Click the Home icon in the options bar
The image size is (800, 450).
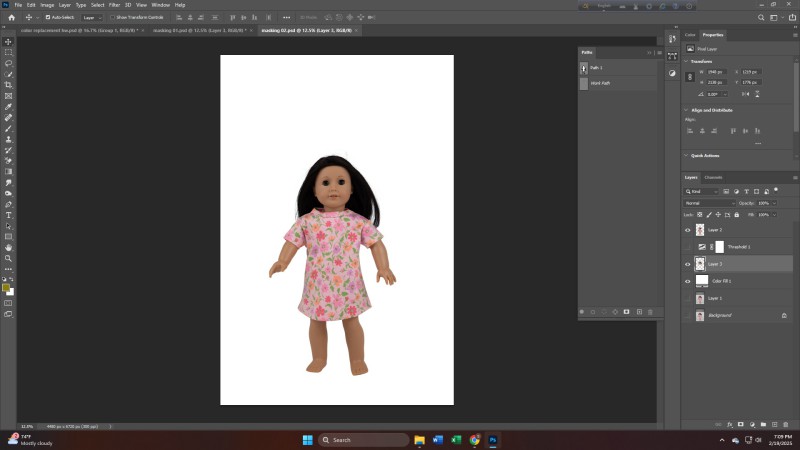pyautogui.click(x=11, y=17)
